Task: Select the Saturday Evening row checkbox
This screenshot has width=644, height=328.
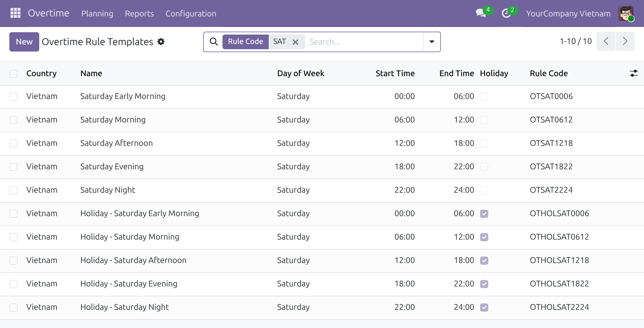Action: [x=13, y=167]
